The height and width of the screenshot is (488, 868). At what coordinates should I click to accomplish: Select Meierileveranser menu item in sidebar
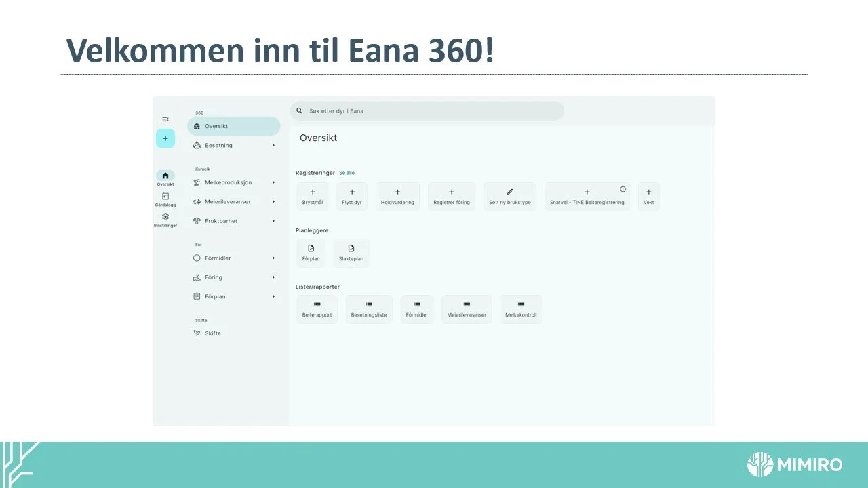pyautogui.click(x=234, y=201)
